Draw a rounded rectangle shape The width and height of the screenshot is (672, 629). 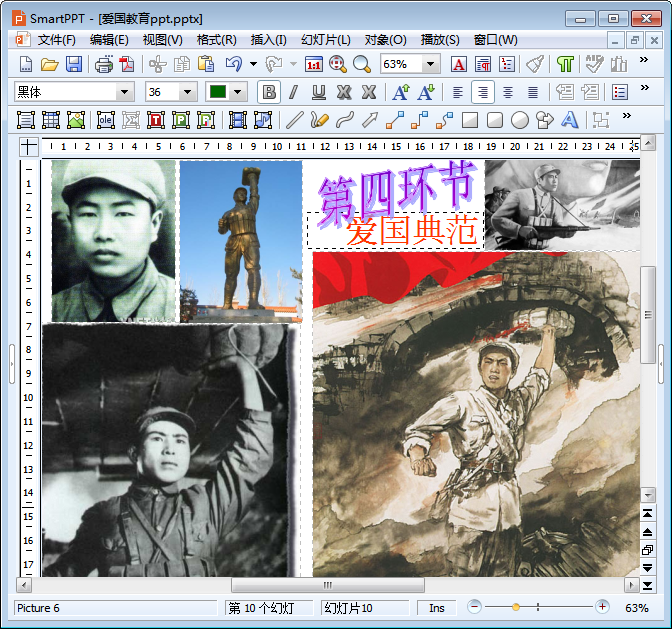(x=495, y=120)
